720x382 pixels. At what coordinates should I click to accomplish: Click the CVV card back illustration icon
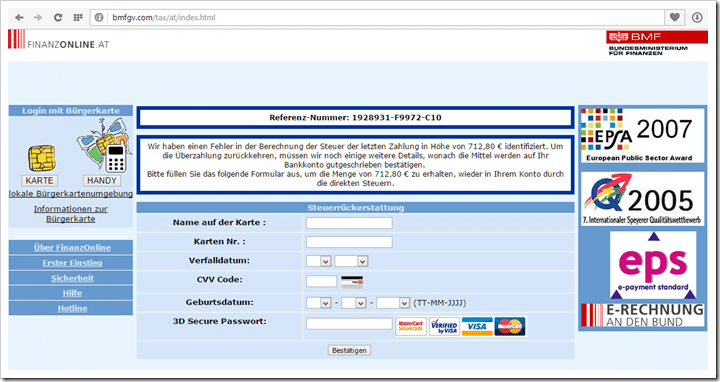pos(352,281)
